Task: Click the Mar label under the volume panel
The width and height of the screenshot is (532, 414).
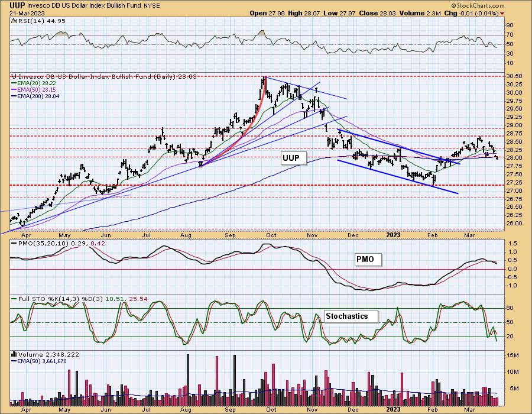Action: [x=469, y=410]
